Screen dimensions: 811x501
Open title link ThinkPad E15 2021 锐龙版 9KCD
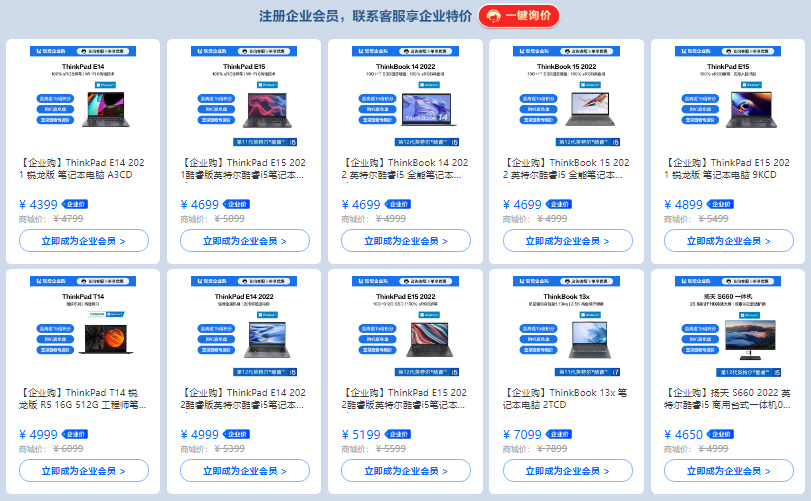(x=727, y=169)
